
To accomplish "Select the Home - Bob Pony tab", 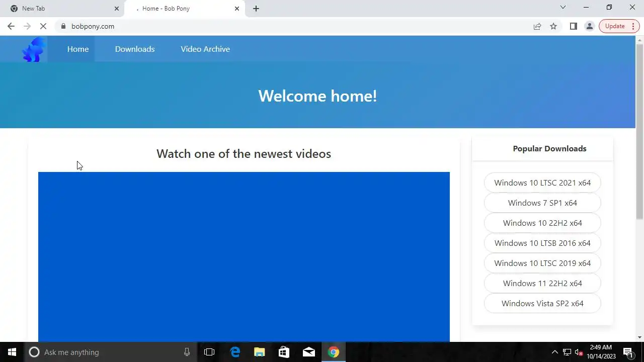I will click(184, 9).
